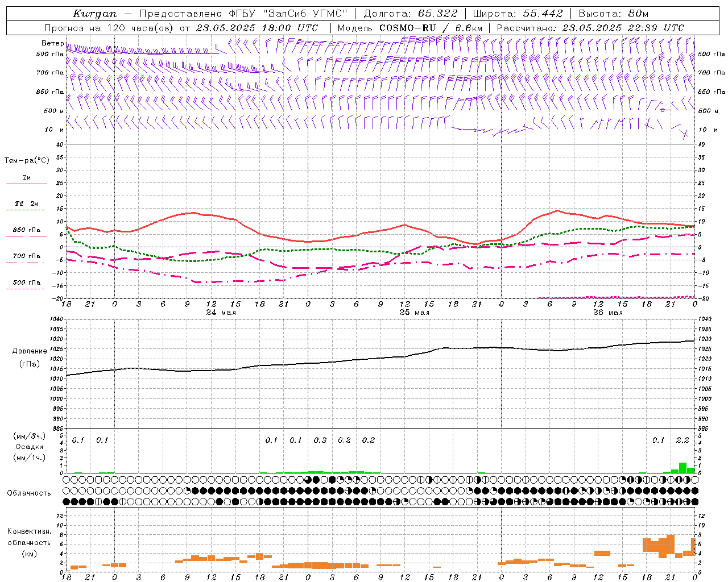
Task: Click the "Тем-ра(°C)" temperature panel label
Action: 27,161
